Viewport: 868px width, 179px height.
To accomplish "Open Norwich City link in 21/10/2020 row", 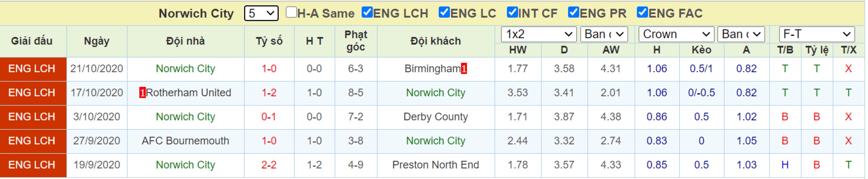I will 186,69.
